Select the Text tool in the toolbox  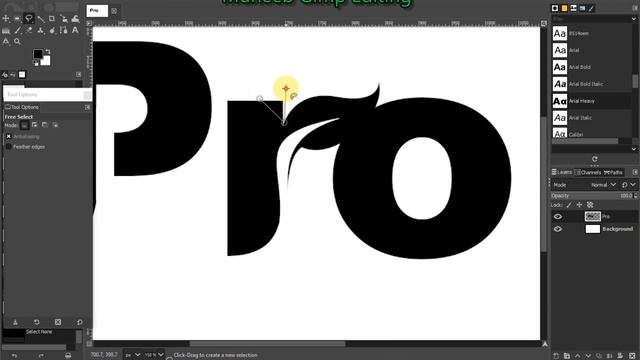[x=75, y=30]
